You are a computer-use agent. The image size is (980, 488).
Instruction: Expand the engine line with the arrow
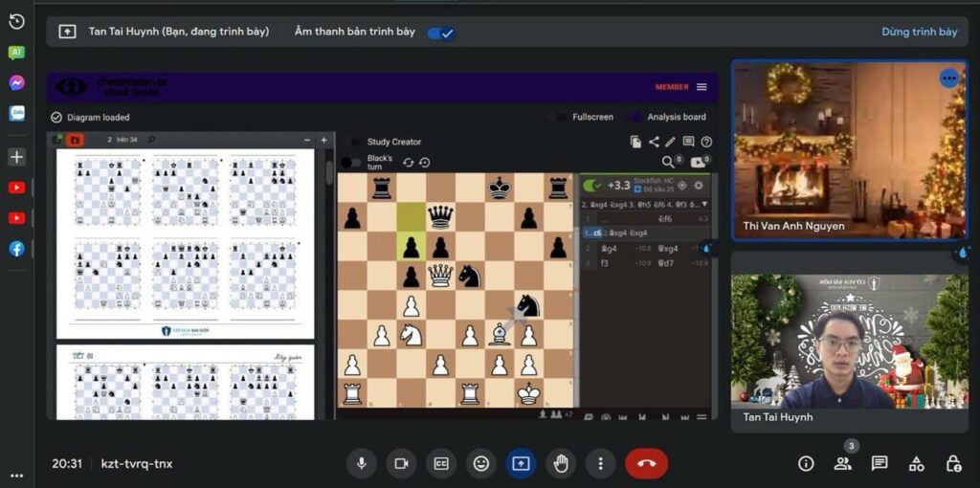tap(705, 204)
